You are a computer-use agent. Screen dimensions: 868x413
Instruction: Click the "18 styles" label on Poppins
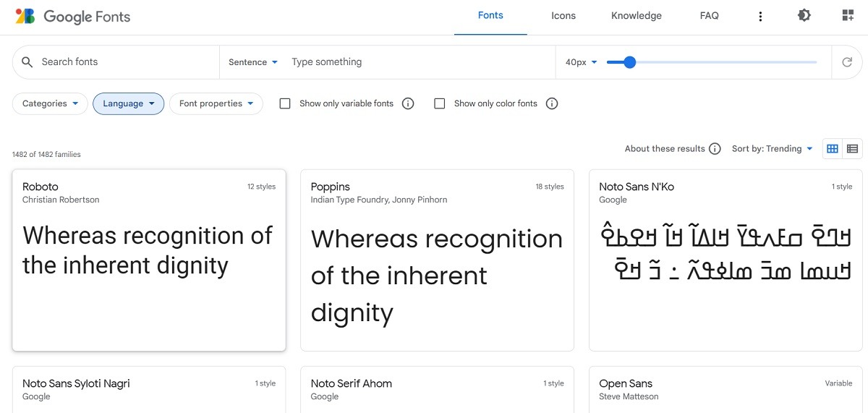coord(550,187)
